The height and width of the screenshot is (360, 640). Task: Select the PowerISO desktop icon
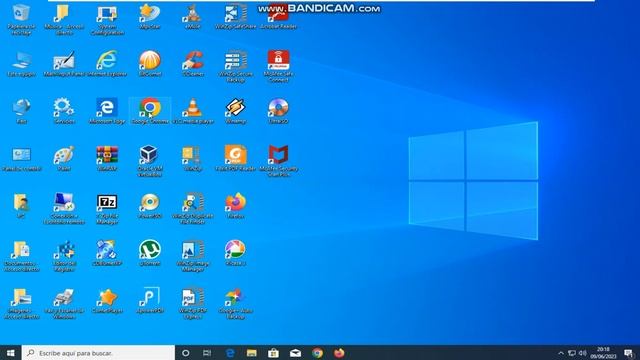pyautogui.click(x=150, y=206)
